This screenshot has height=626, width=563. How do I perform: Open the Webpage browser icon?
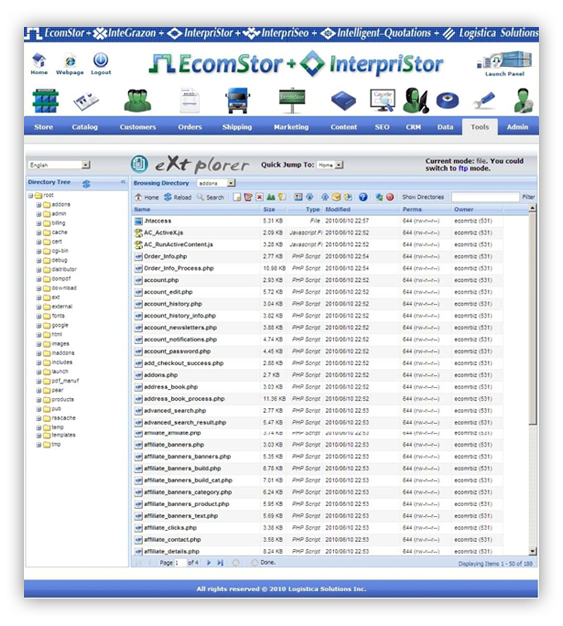coord(70,61)
